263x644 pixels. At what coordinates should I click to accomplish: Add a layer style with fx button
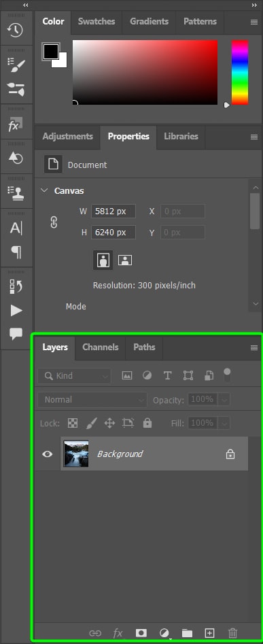coord(118,633)
